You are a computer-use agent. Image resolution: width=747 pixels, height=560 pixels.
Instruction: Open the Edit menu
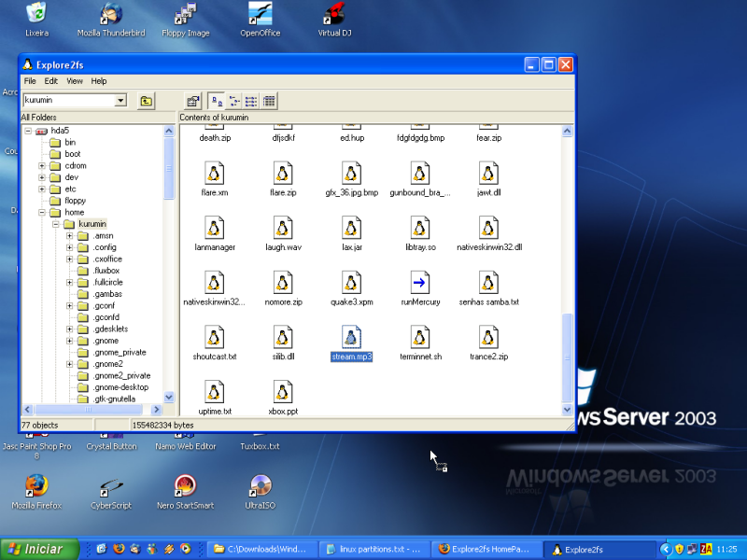(51, 81)
